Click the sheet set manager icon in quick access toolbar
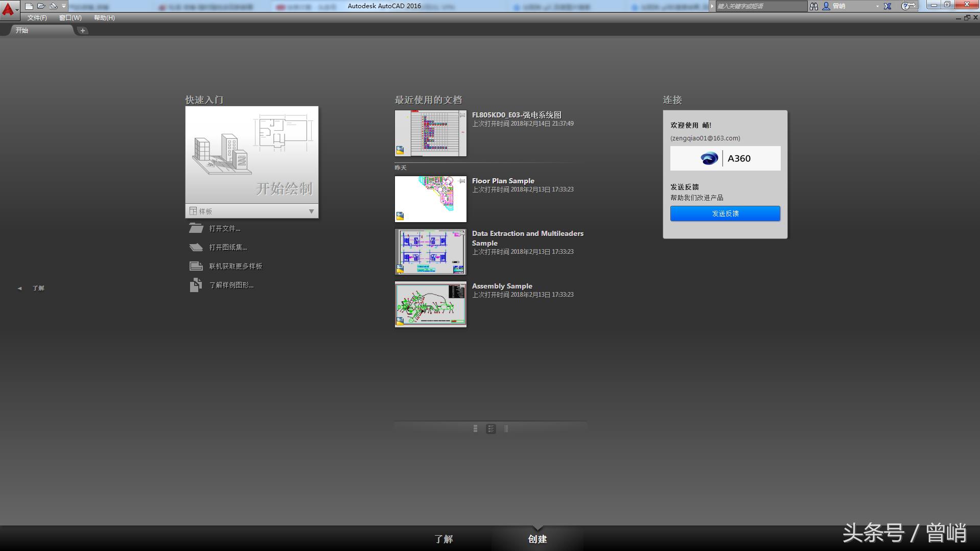Screen dimensions: 980x551 pos(53,6)
